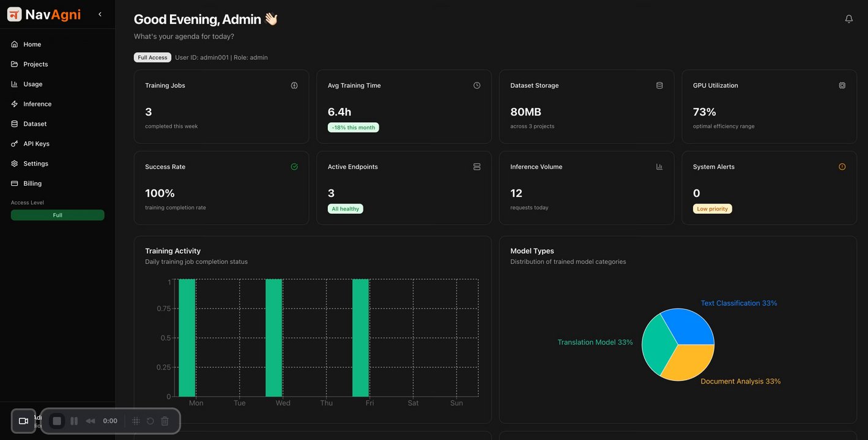Click the Success Rate checkmark icon
This screenshot has height=440, width=868.
point(294,167)
